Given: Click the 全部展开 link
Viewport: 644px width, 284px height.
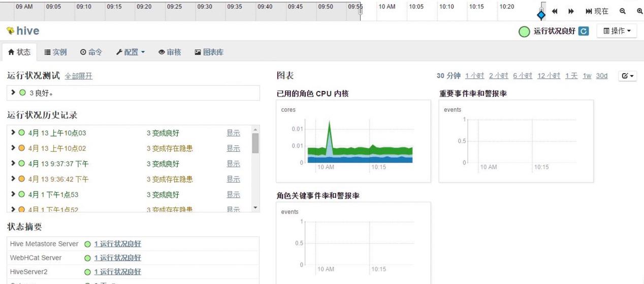Looking at the screenshot, I should (x=78, y=76).
